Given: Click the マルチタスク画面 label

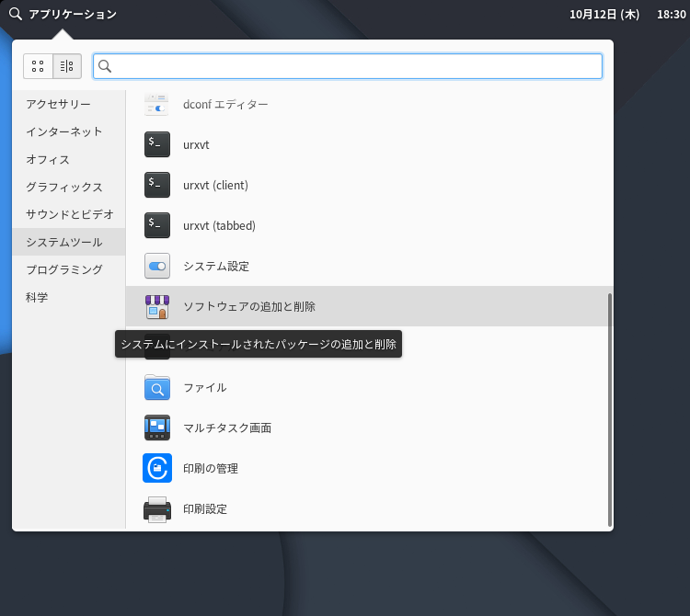Looking at the screenshot, I should [227, 428].
